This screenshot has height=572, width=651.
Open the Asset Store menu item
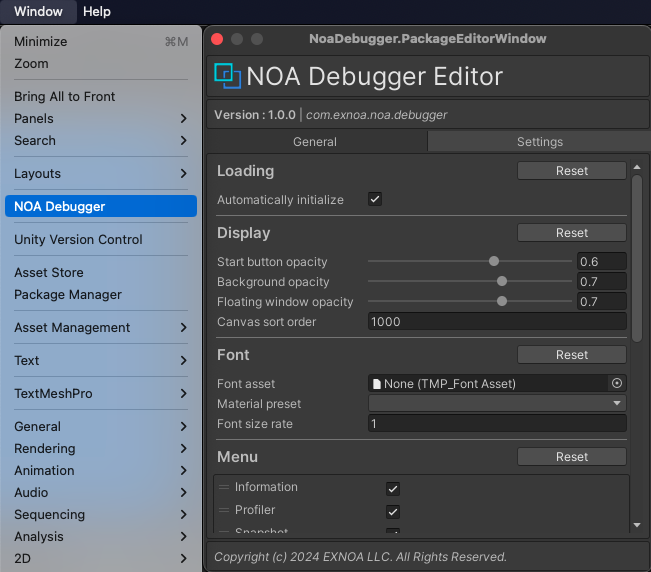tap(101, 272)
